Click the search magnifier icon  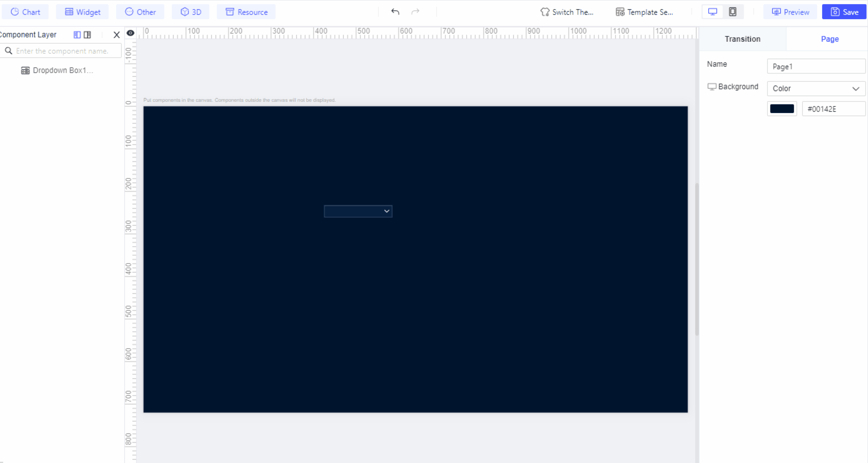tap(8, 51)
